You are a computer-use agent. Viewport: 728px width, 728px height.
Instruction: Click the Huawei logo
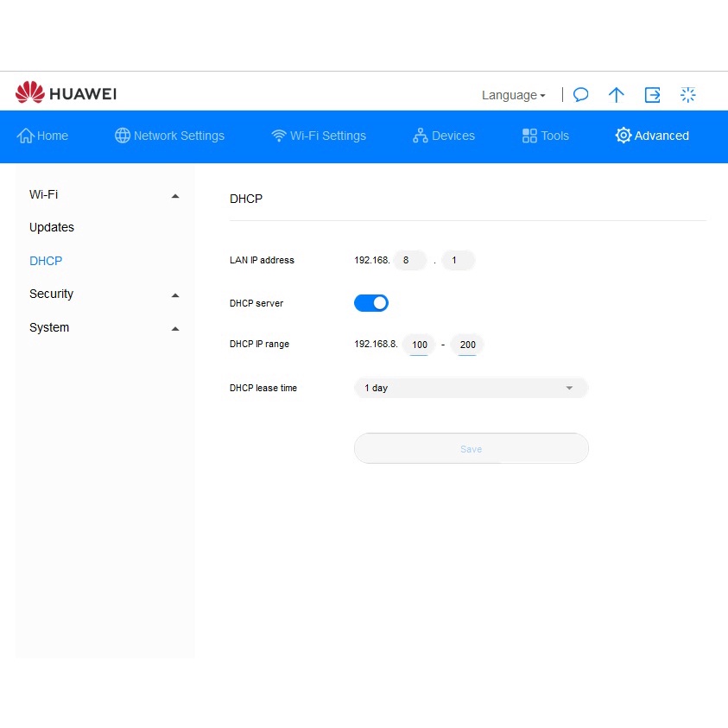click(66, 93)
